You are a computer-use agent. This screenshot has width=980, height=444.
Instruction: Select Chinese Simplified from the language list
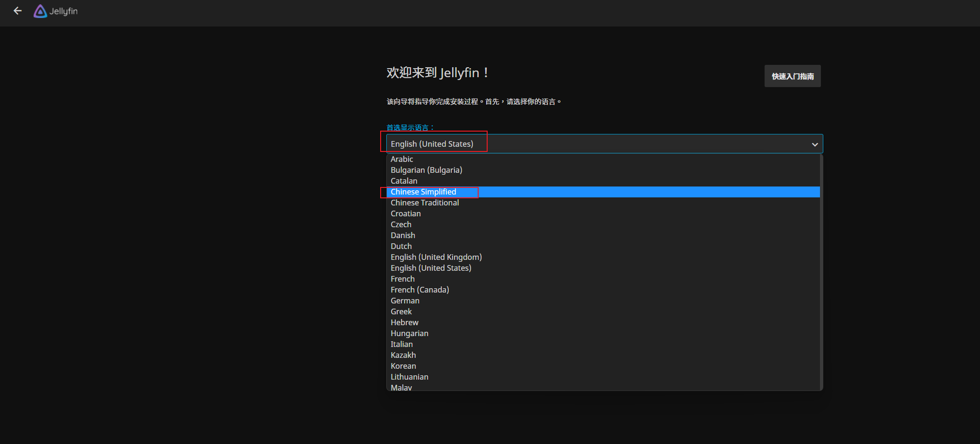pyautogui.click(x=423, y=192)
